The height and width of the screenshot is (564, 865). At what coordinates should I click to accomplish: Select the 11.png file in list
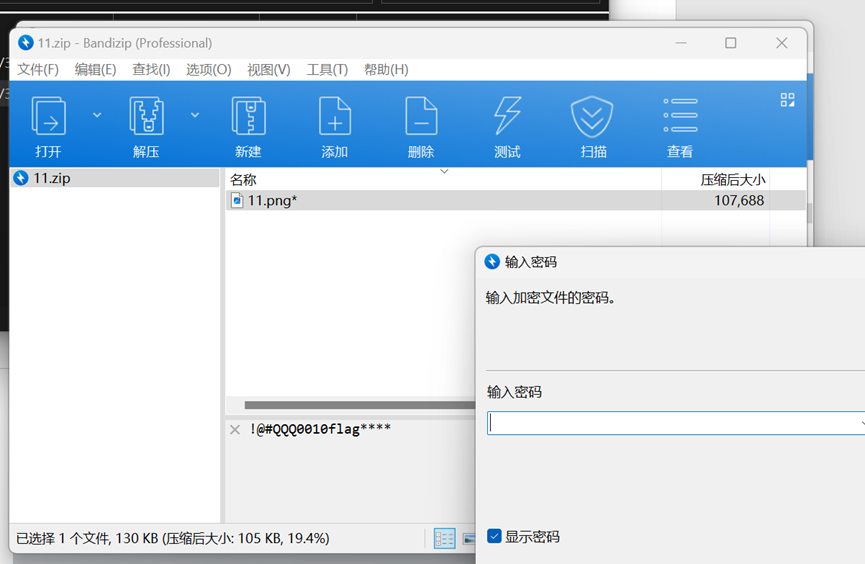[272, 201]
